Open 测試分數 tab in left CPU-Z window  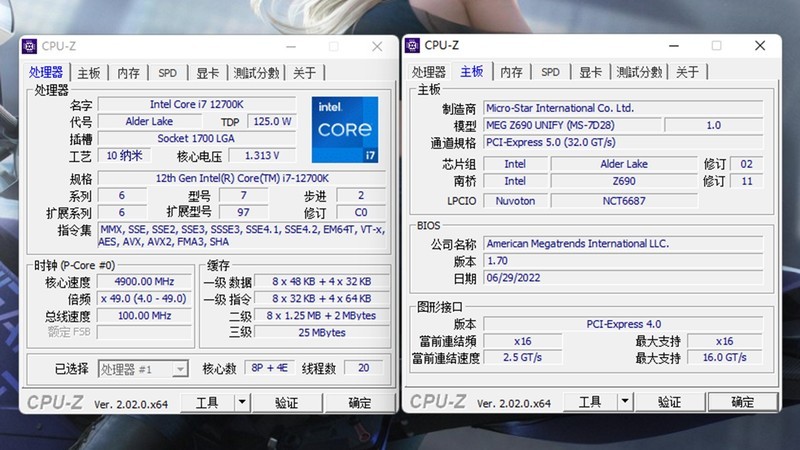click(256, 73)
